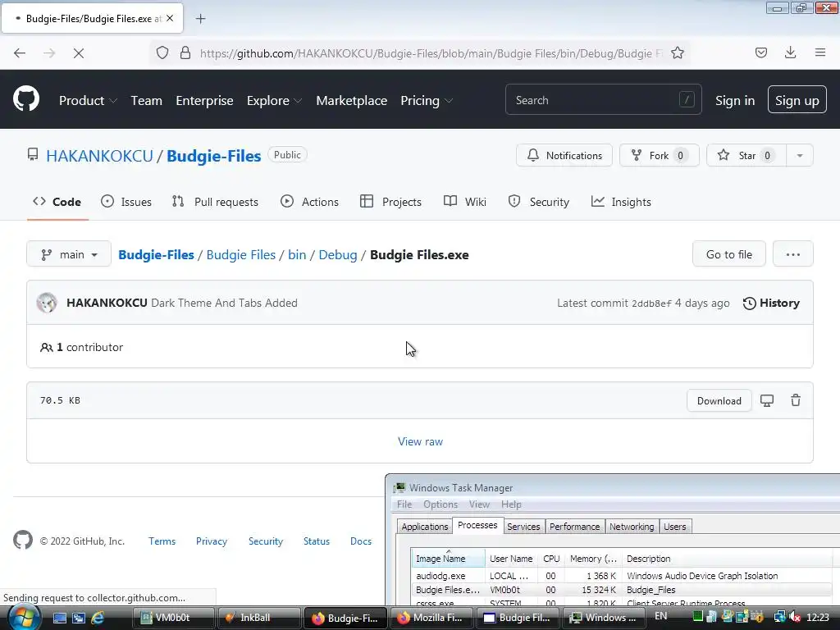Image resolution: width=840 pixels, height=630 pixels.
Task: Stop page loading with the X button
Action: coord(78,53)
